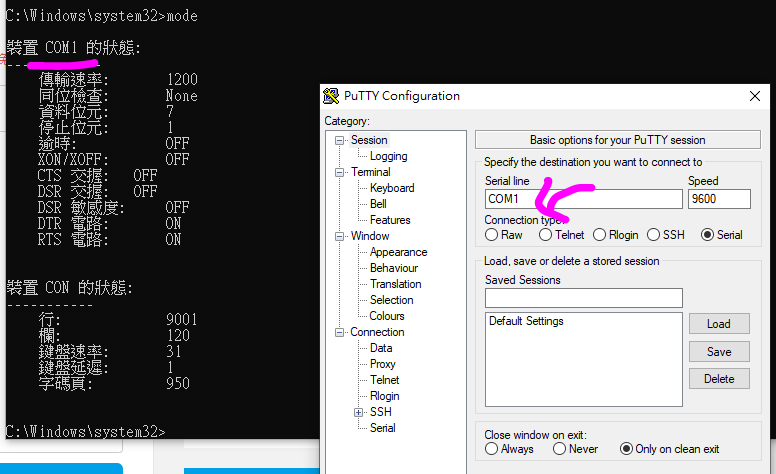This screenshot has height=474, width=776.
Task: Open the Terminal category
Action: pos(371,172)
